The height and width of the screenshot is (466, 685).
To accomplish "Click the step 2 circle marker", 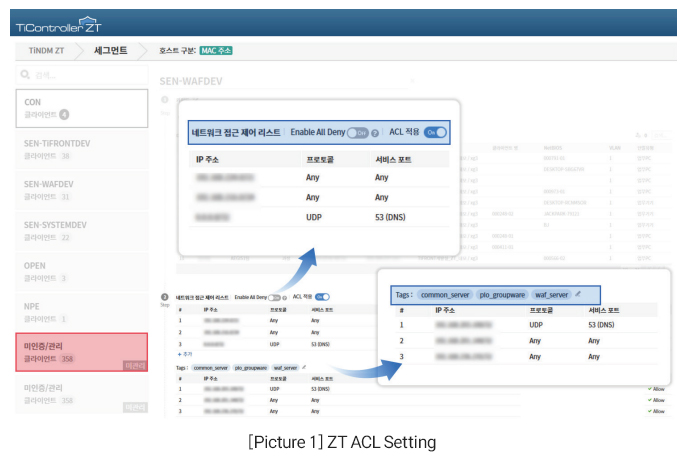I will (165, 298).
